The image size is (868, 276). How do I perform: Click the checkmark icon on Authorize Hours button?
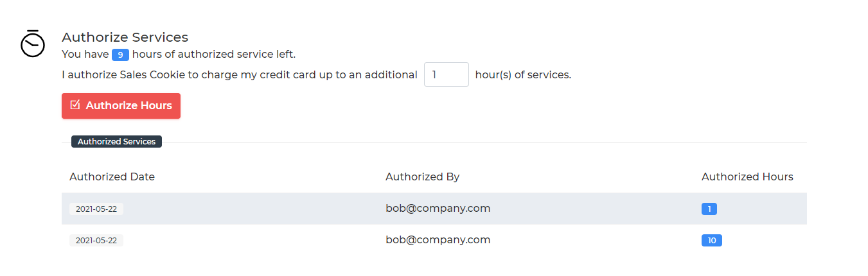pyautogui.click(x=75, y=105)
